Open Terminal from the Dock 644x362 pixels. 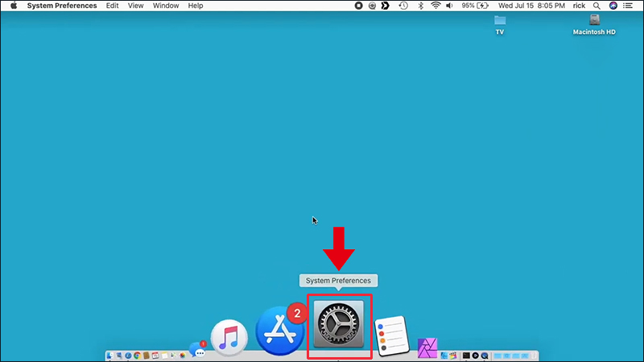coord(466,356)
